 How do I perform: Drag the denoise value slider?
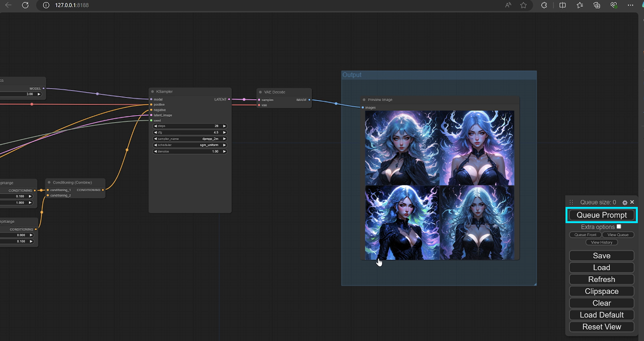click(190, 151)
